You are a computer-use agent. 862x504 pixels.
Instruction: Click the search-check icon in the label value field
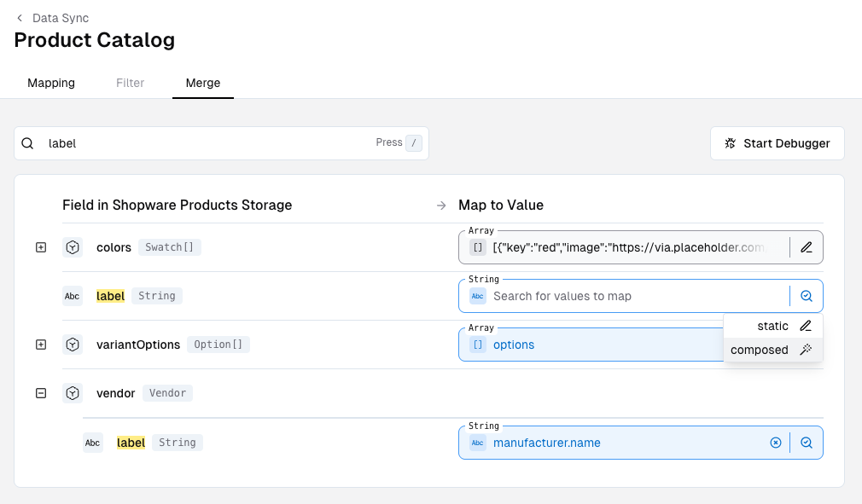click(807, 296)
